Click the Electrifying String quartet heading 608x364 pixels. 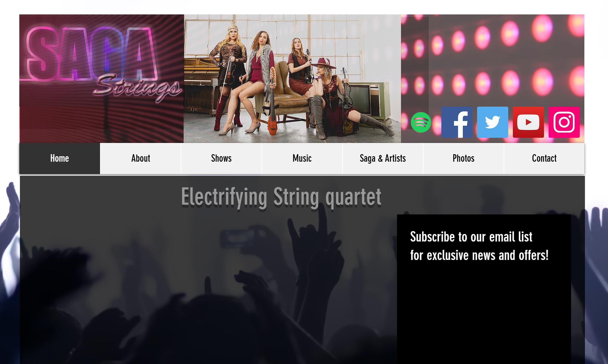pyautogui.click(x=281, y=197)
